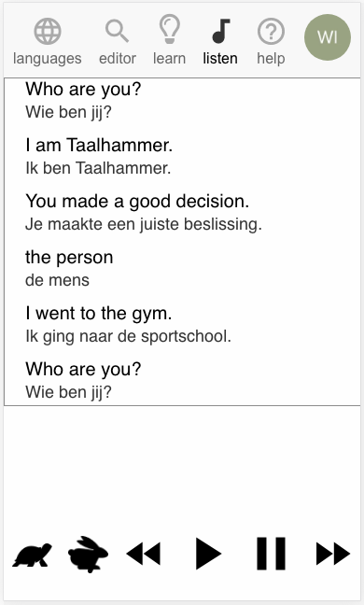Select 'the person' phrase entry
The height and width of the screenshot is (605, 364).
point(69,258)
